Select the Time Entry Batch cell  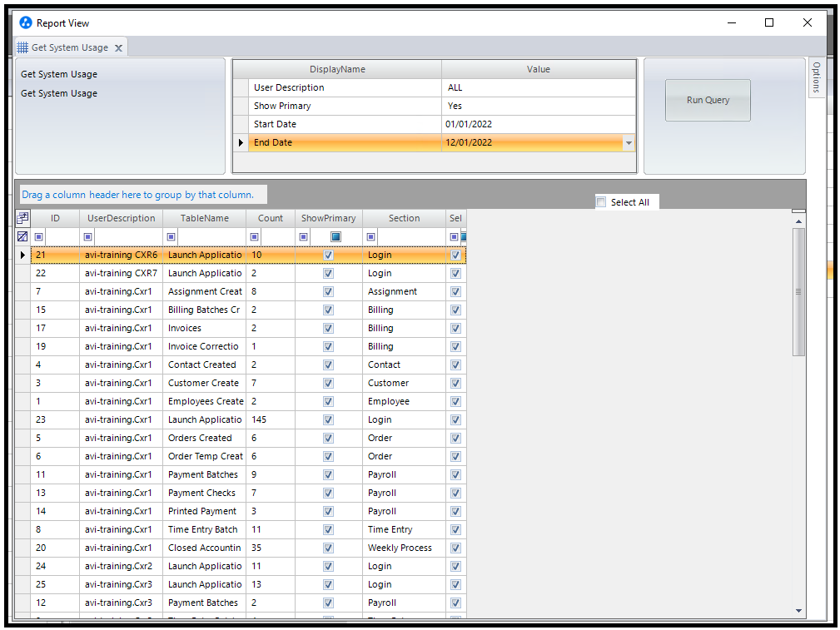[204, 529]
